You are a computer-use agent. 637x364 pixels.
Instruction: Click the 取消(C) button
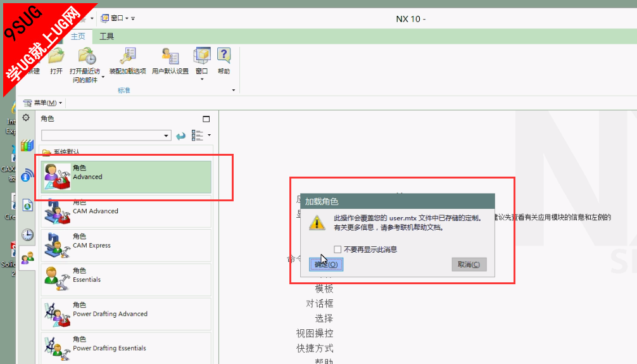(x=469, y=265)
